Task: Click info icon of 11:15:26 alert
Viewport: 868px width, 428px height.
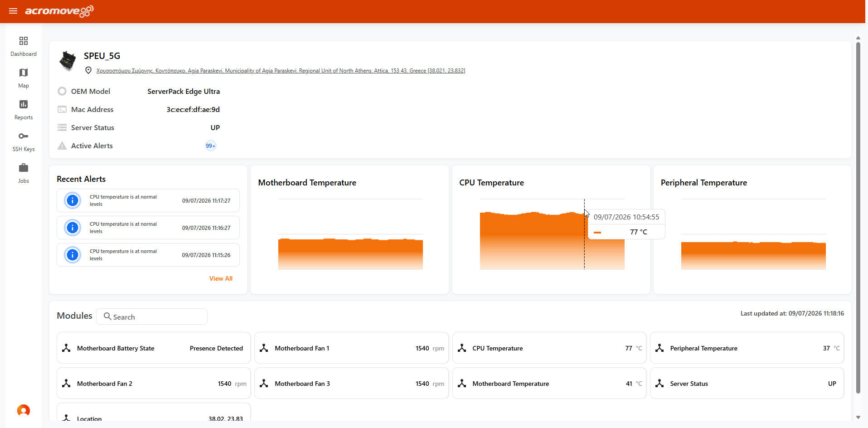Action: pyautogui.click(x=73, y=255)
